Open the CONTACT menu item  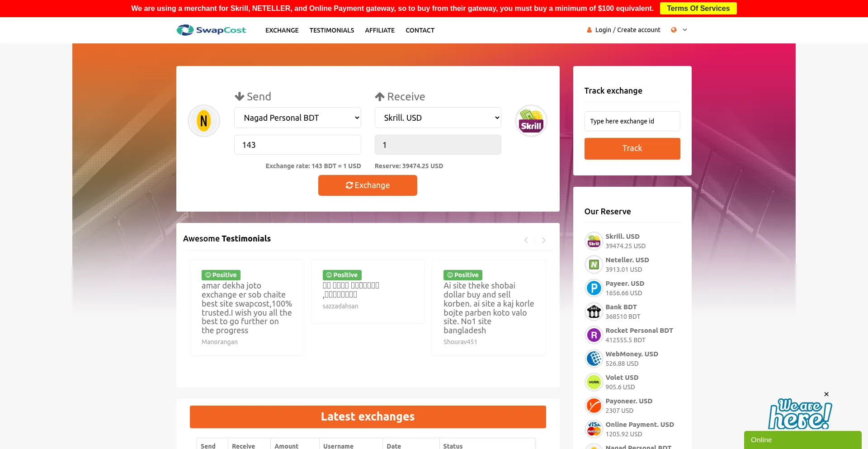(420, 30)
